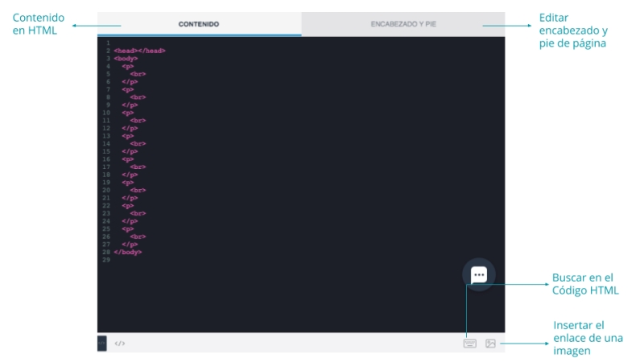The height and width of the screenshot is (362, 644).
Task: Click the closing </body> tag on line 28
Action: 127,252
